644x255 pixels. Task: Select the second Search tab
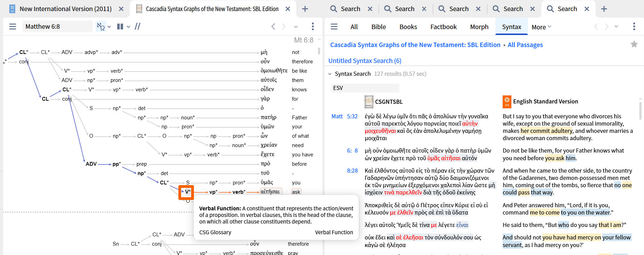coord(405,9)
